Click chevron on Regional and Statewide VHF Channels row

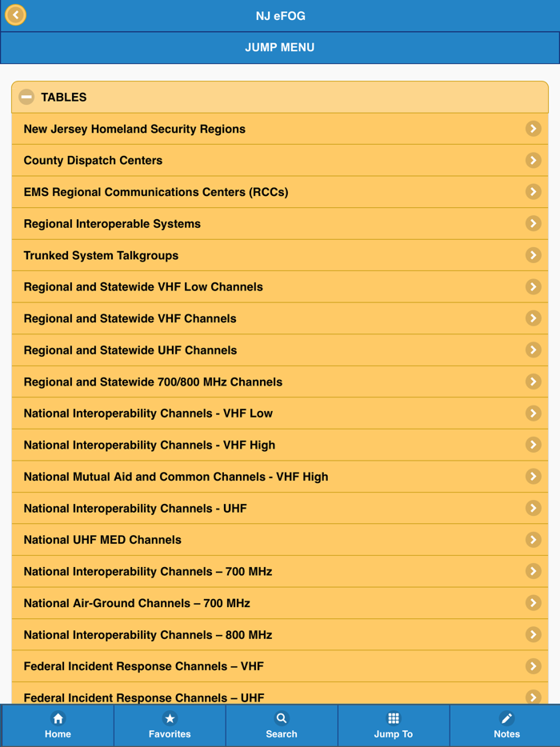534,318
